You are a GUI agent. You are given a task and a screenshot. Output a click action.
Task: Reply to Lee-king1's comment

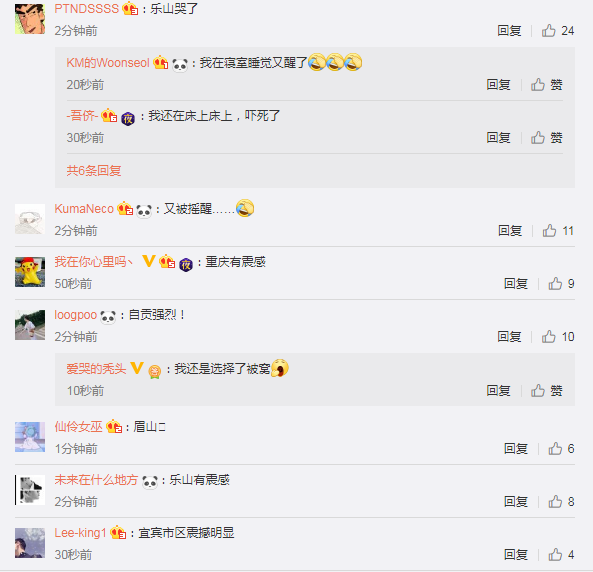[x=516, y=554]
